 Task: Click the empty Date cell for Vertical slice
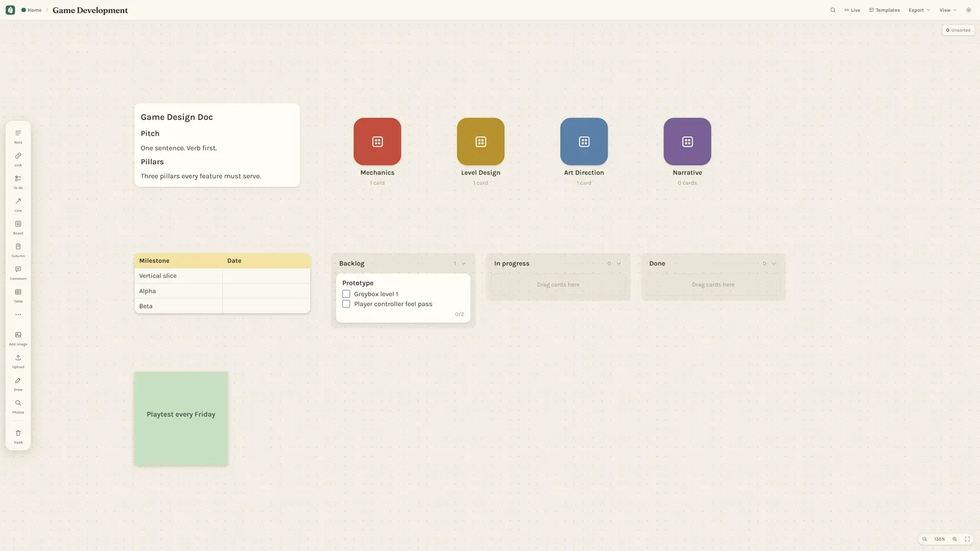click(x=266, y=276)
